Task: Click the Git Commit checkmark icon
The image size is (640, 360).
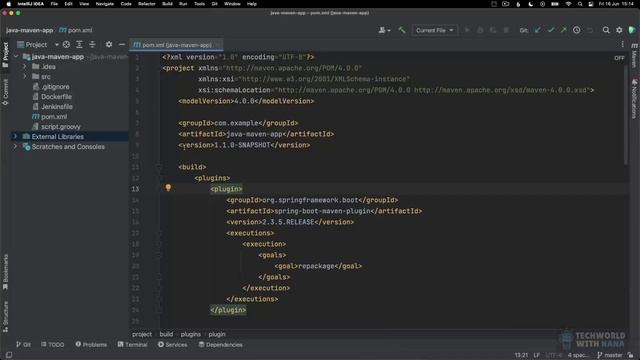Action: point(551,30)
